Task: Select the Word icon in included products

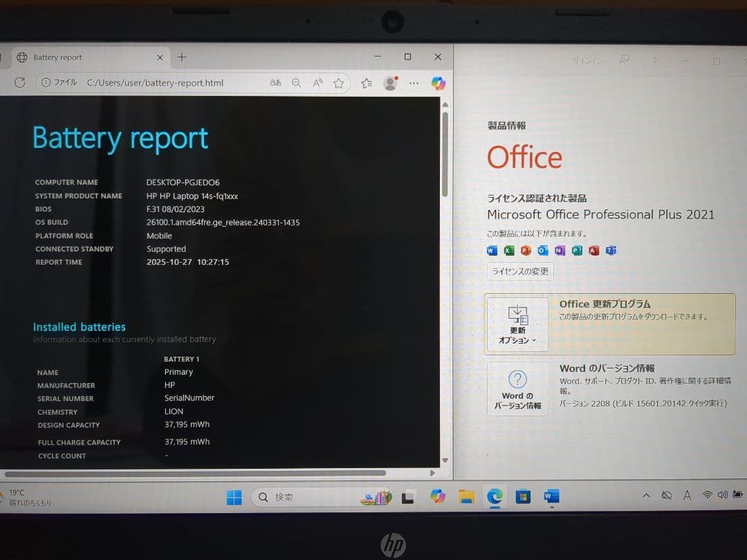Action: pyautogui.click(x=491, y=251)
